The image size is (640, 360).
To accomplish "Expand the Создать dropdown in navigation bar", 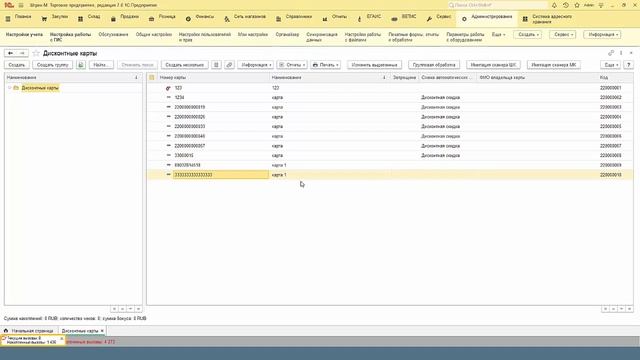I will click(x=528, y=35).
